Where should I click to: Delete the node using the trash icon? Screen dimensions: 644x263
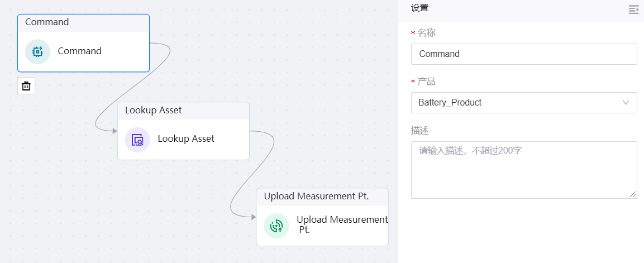pos(26,85)
